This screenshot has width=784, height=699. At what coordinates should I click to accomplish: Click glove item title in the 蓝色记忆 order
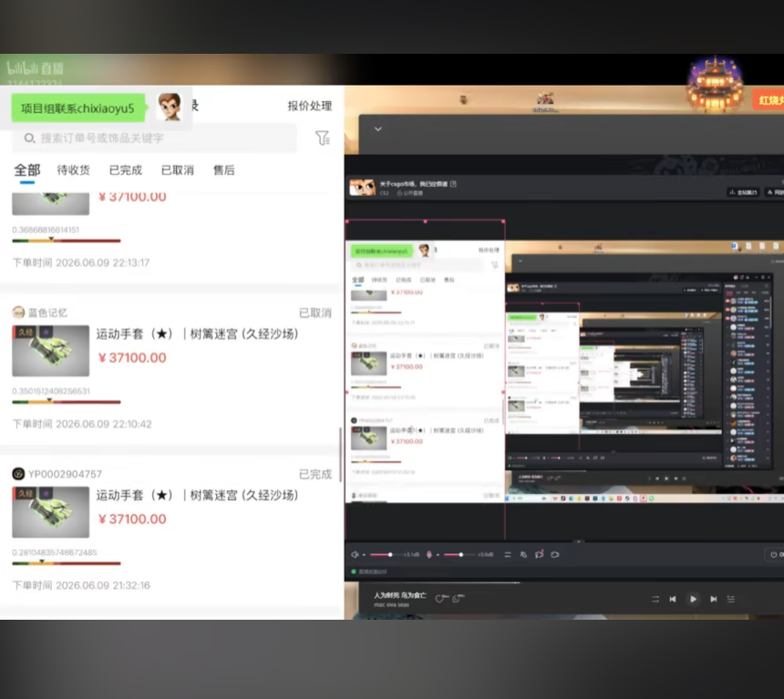[197, 334]
